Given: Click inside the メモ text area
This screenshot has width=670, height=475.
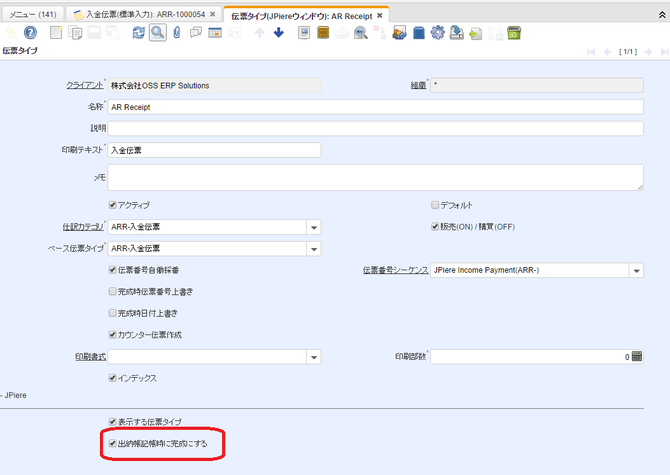Looking at the screenshot, I should (376, 177).
